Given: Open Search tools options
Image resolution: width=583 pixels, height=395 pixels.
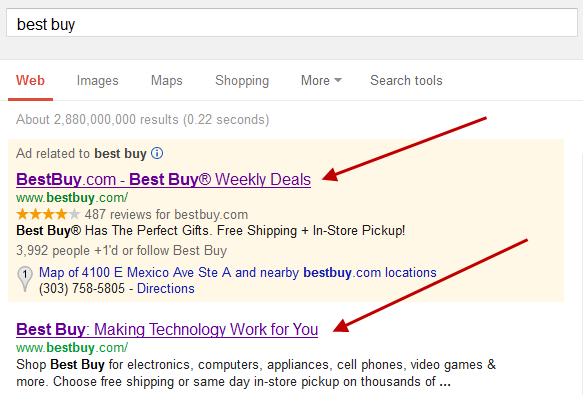Looking at the screenshot, I should tap(406, 80).
